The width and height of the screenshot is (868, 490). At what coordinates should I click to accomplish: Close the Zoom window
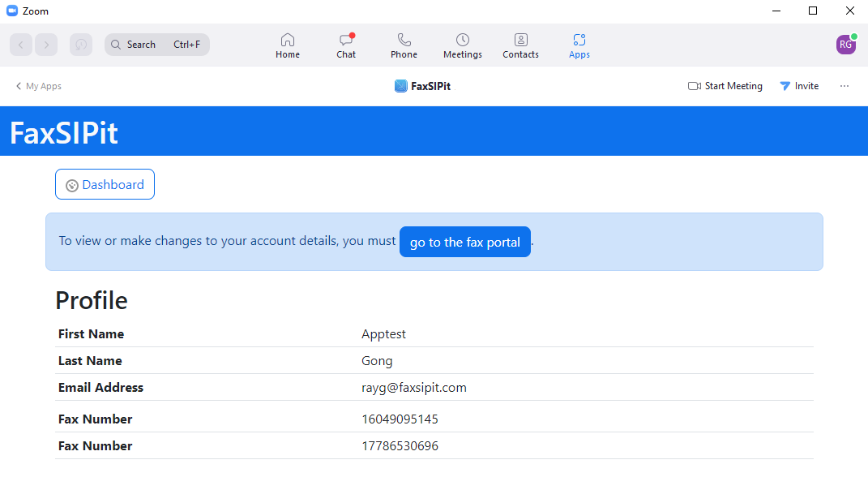coord(850,11)
